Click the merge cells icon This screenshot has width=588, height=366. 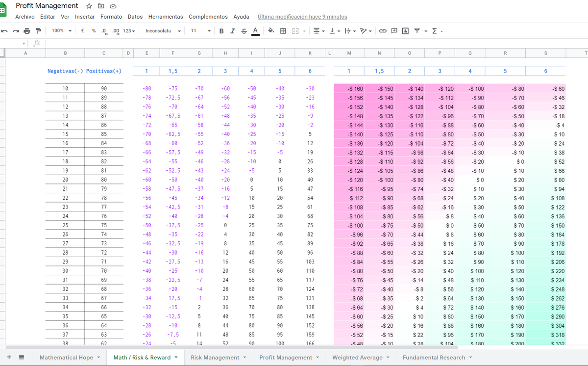295,31
